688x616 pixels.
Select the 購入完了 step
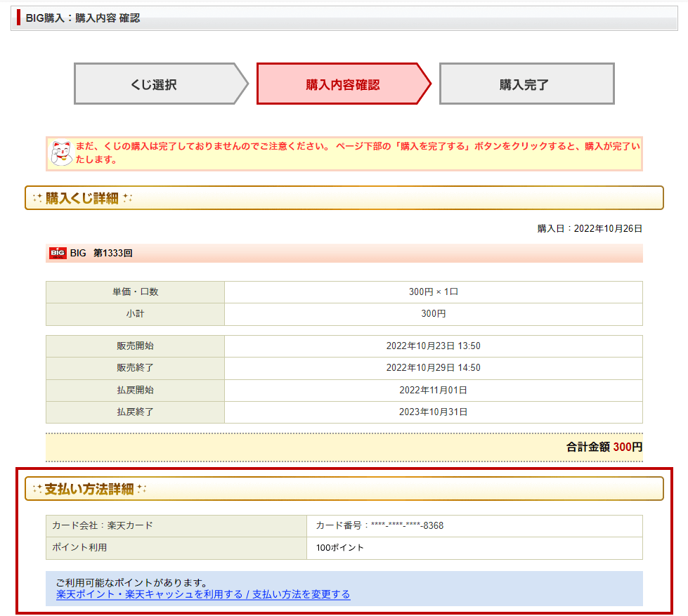click(x=526, y=84)
